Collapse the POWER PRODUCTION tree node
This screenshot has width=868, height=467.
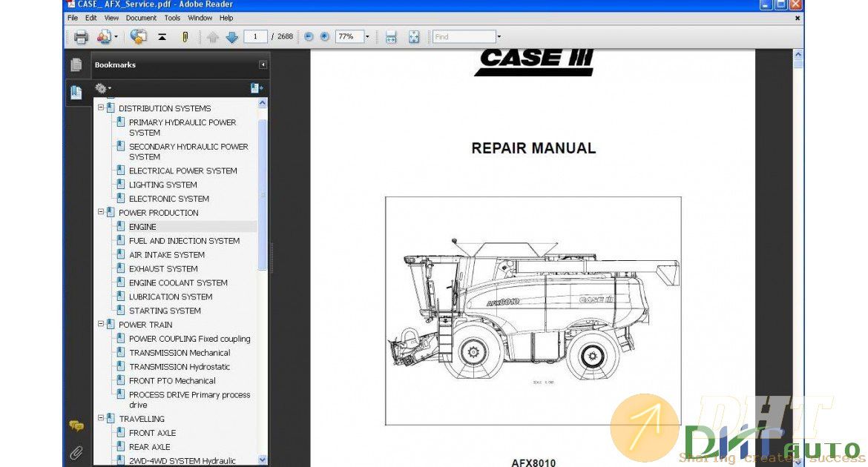click(101, 212)
